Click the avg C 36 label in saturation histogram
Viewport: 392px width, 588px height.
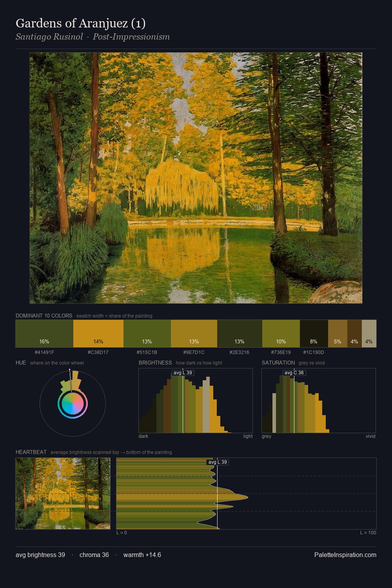(x=294, y=373)
